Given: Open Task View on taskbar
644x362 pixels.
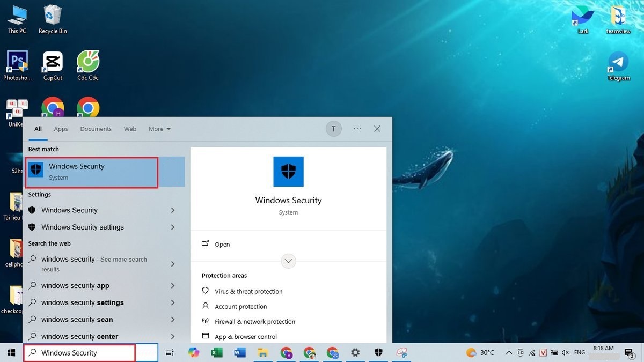Looking at the screenshot, I should tap(170, 353).
